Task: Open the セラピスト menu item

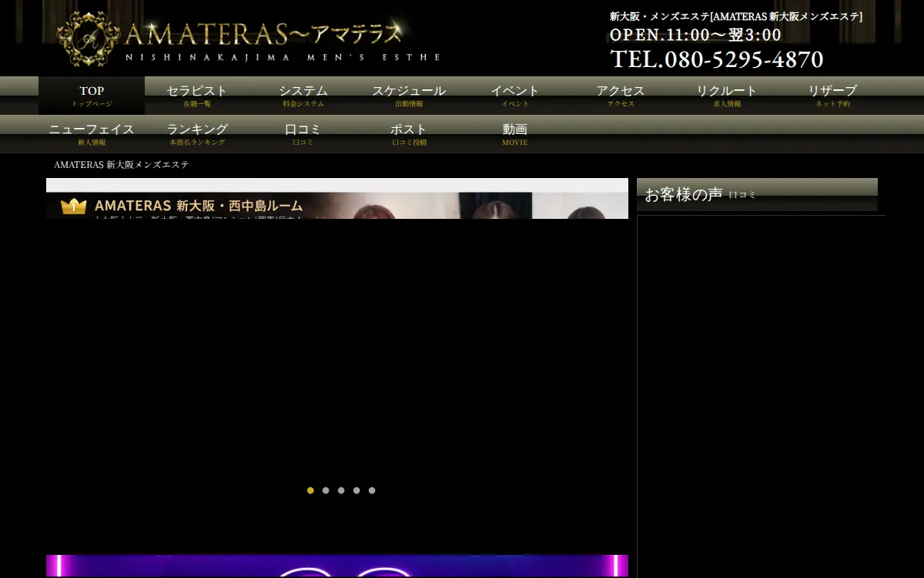Action: [x=197, y=96]
